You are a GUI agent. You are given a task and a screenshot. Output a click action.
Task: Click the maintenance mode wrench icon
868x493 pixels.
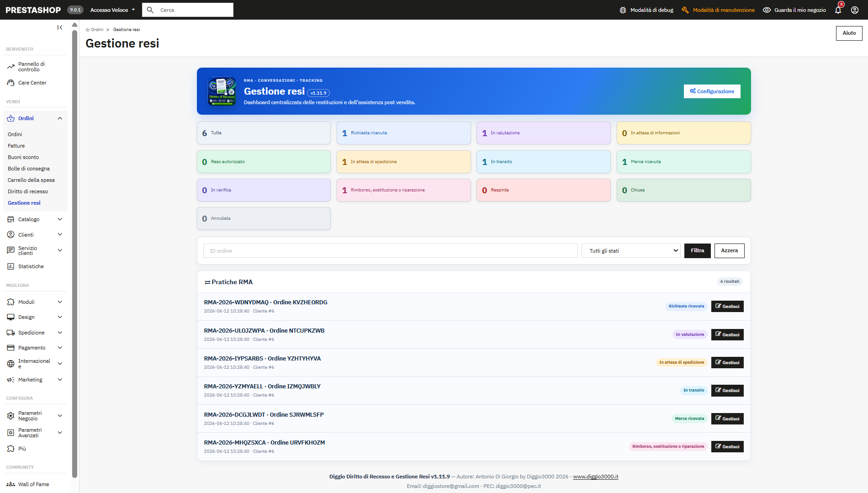685,10
